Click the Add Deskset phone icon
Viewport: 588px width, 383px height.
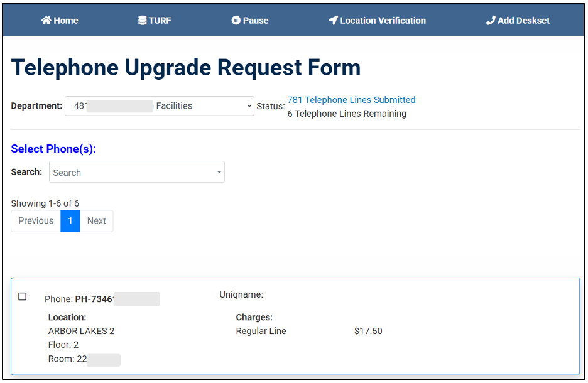[490, 20]
